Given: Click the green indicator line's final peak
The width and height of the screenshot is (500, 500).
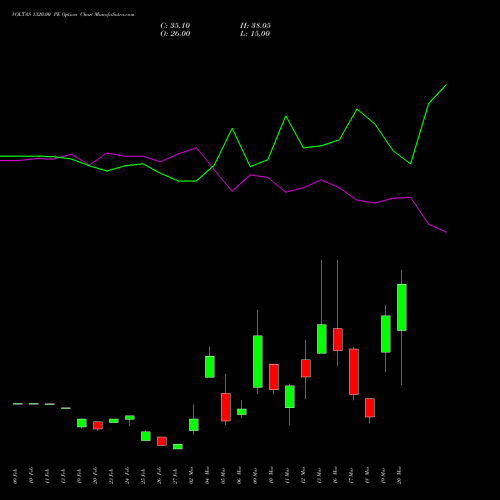Looking at the screenshot, I should pyautogui.click(x=446, y=85).
